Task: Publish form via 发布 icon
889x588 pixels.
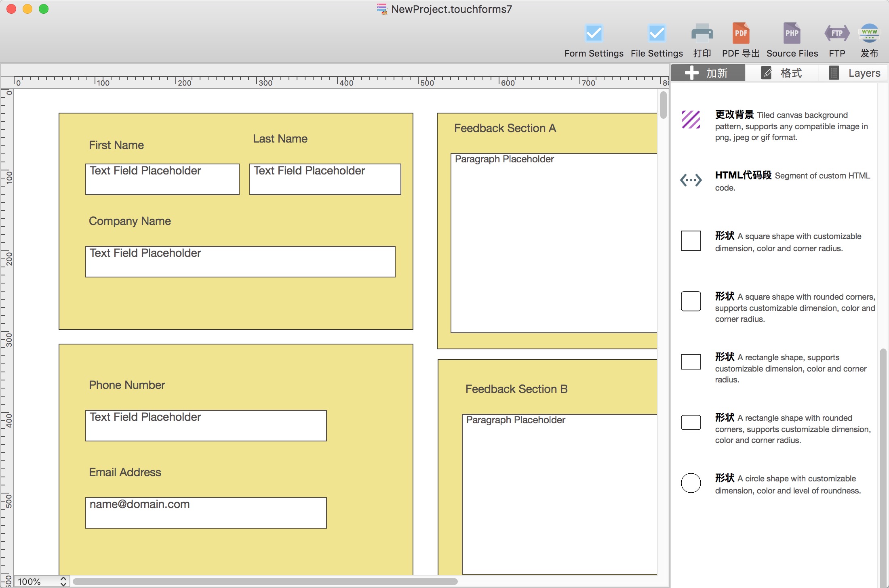Action: [x=869, y=36]
